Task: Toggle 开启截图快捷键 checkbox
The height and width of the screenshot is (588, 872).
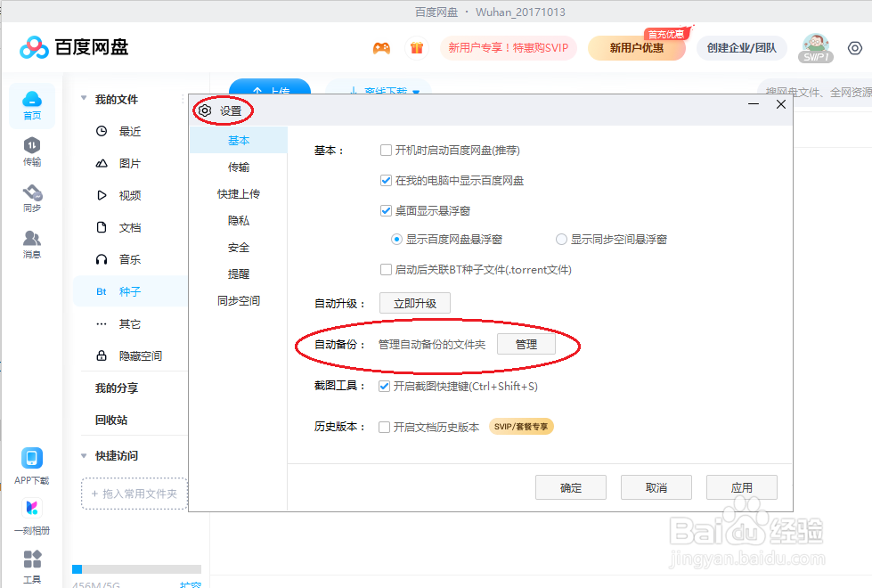Action: pyautogui.click(x=384, y=386)
